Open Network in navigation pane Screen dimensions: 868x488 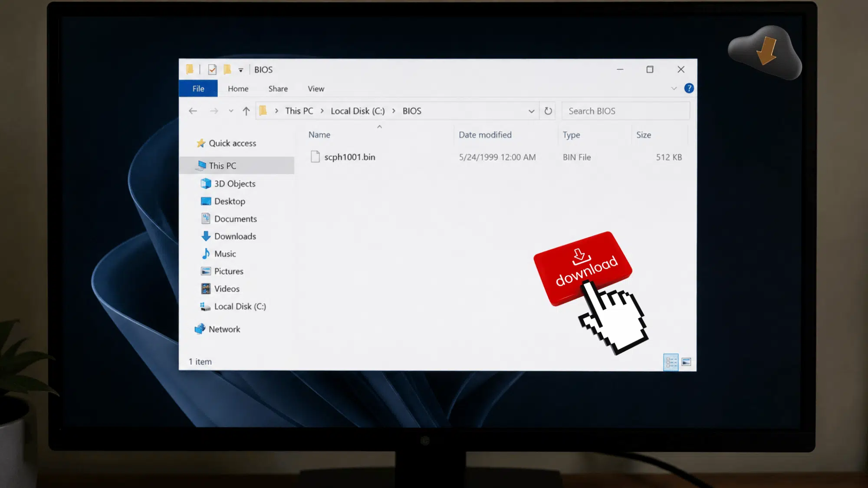[x=224, y=329]
